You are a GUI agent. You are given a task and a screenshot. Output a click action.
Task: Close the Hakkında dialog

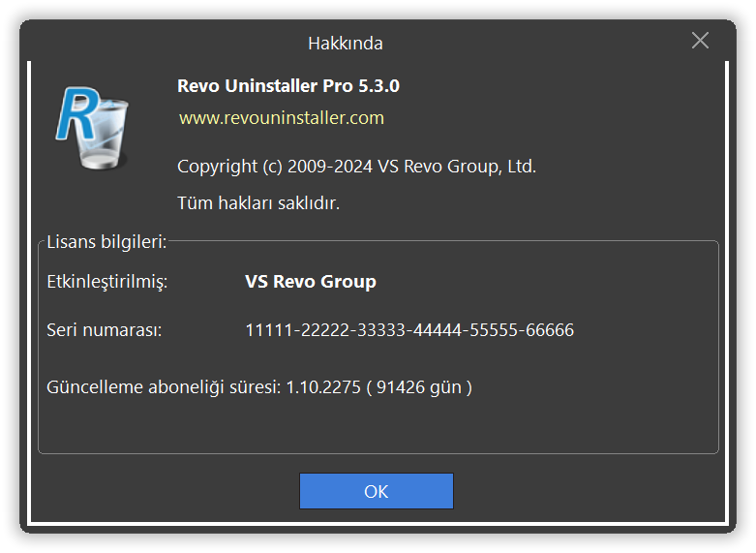click(x=700, y=41)
